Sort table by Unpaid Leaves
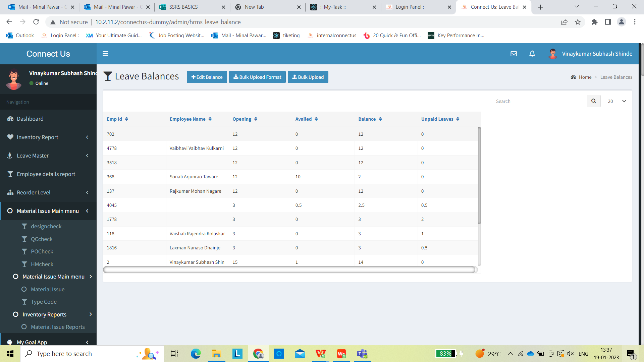Screen dimensions: 644x362 (x=440, y=119)
